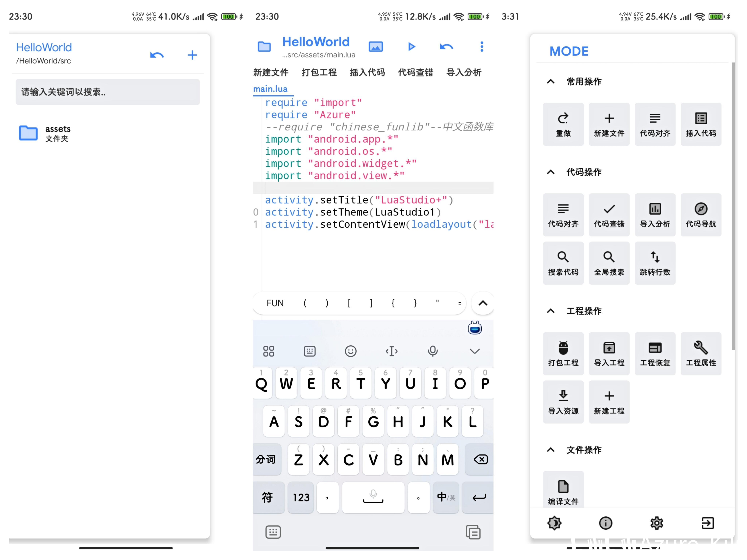Expand the symbol bar up-arrow button
Screen dimensions: 747x560
tap(483, 303)
